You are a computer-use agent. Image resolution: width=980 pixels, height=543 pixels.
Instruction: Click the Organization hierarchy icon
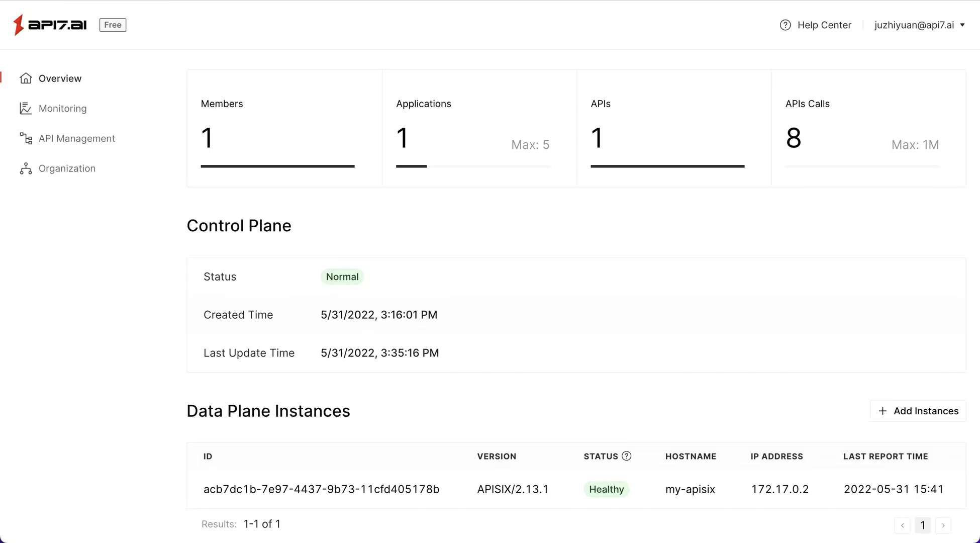(26, 168)
